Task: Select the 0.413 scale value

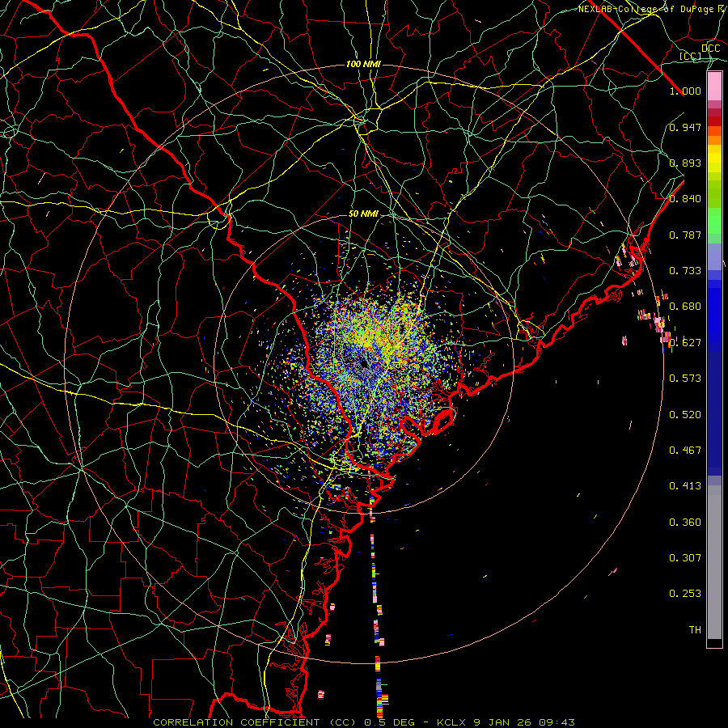Action: tap(685, 486)
